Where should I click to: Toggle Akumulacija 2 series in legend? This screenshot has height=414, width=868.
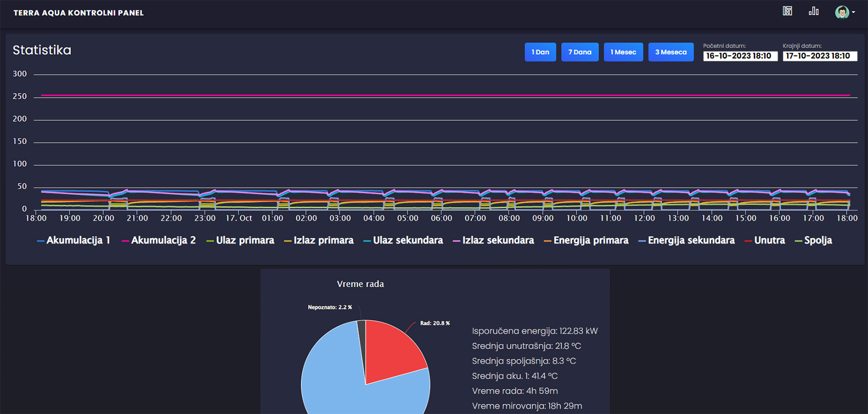click(x=159, y=240)
